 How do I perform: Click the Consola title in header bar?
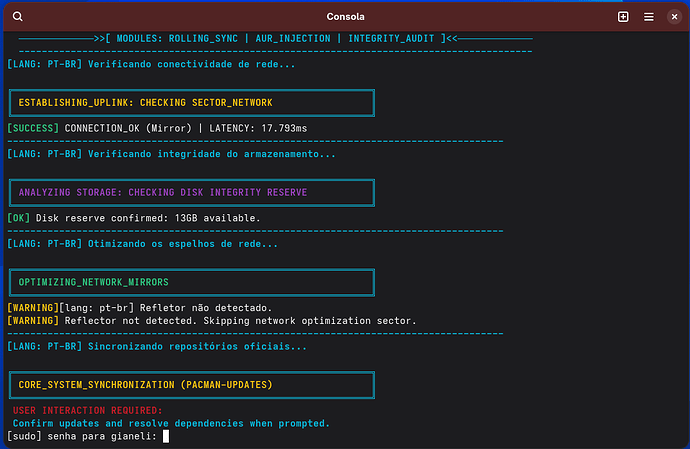click(345, 17)
